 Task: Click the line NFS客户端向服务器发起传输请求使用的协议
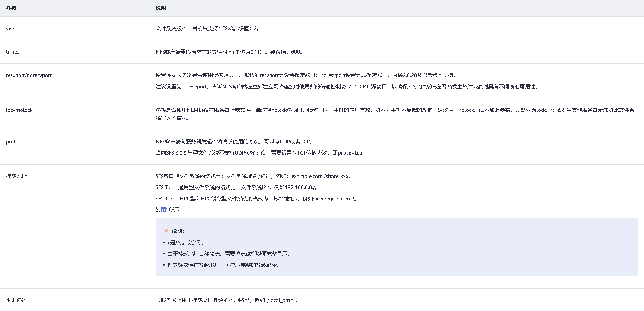point(235,142)
